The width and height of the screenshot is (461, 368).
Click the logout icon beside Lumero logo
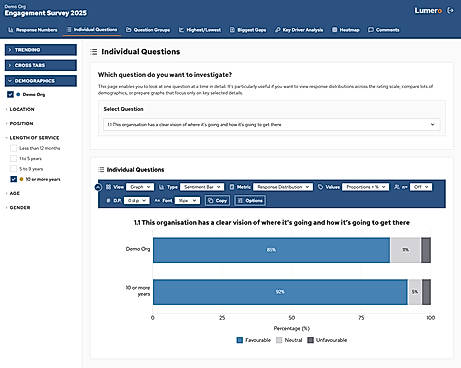pos(450,10)
